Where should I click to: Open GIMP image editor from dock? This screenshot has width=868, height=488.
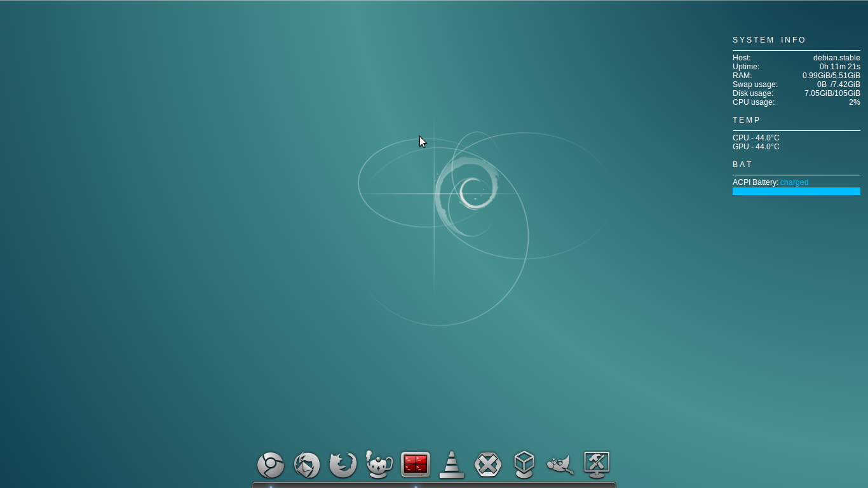pyautogui.click(x=560, y=464)
